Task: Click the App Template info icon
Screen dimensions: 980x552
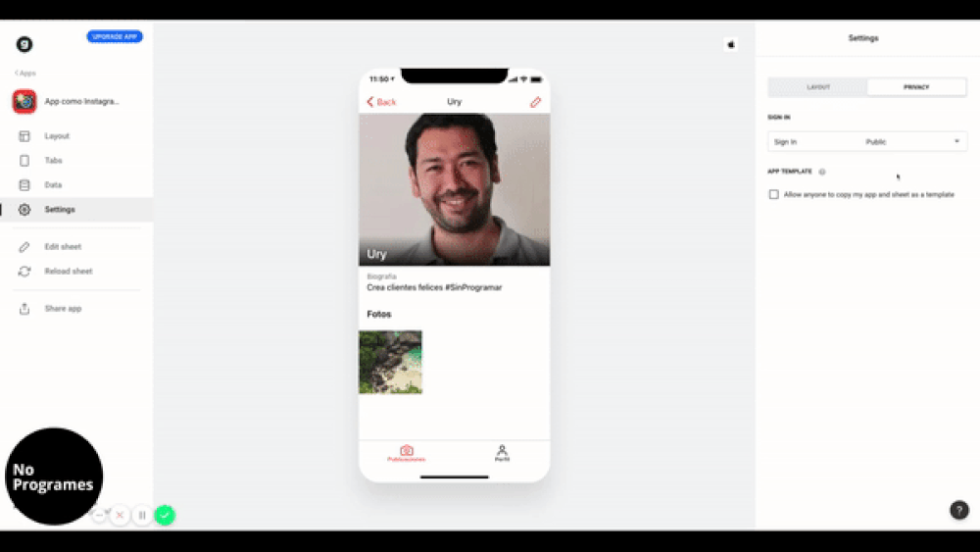Action: coord(822,172)
